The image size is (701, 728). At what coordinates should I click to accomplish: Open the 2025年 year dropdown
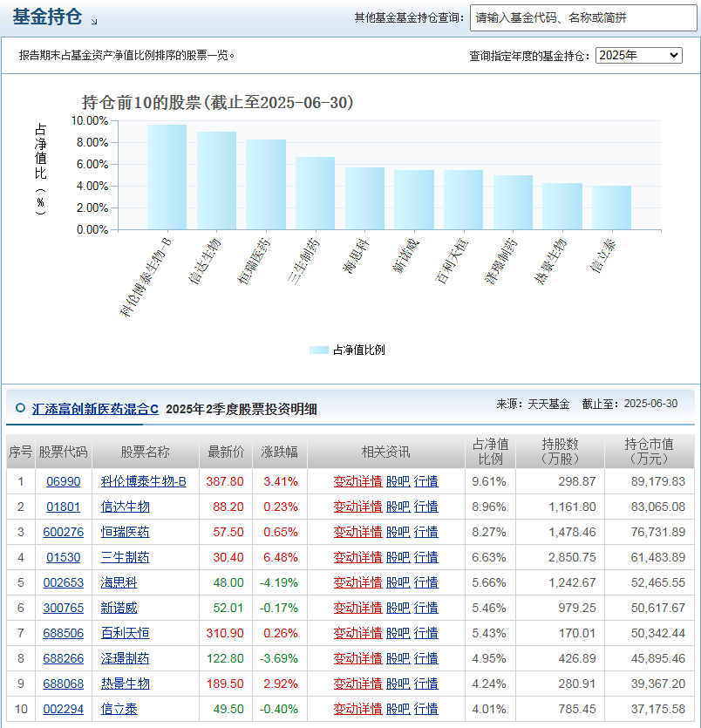point(639,55)
